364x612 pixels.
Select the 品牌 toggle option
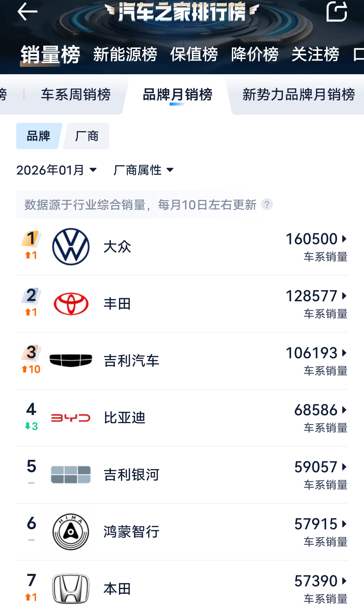pos(38,136)
